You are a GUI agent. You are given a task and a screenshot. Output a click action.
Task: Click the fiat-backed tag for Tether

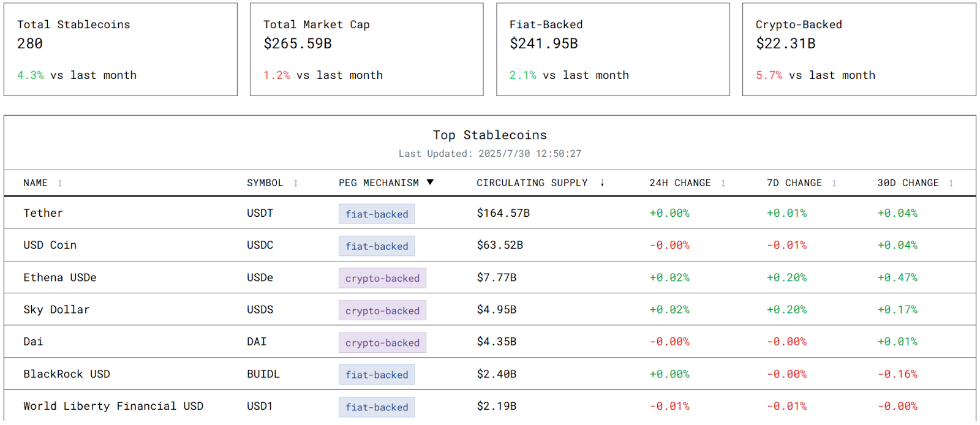(377, 214)
